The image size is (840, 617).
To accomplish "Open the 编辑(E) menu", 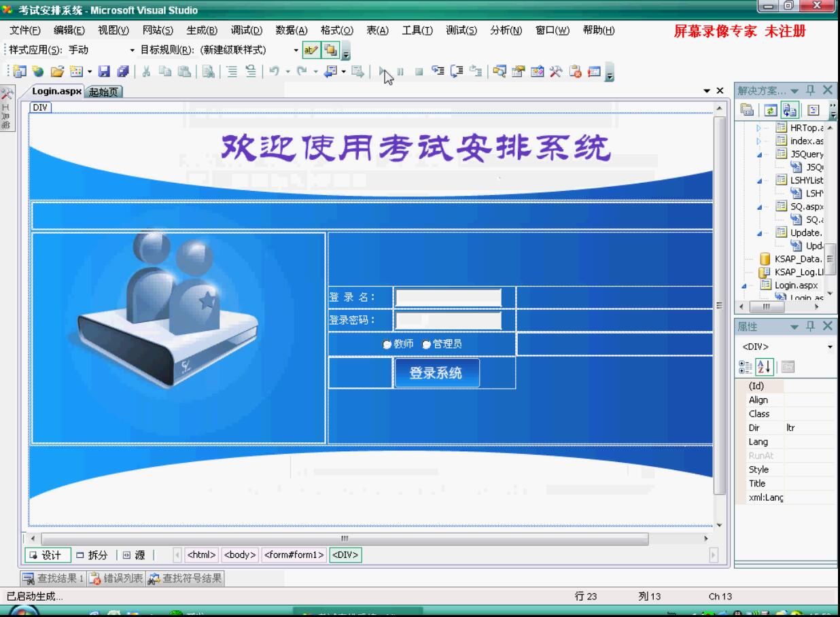I will (x=69, y=30).
